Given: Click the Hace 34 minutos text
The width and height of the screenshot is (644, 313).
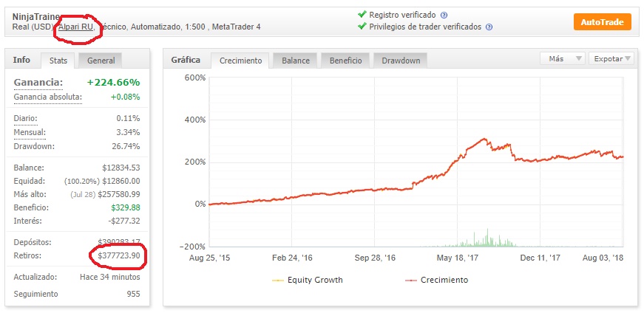Looking at the screenshot, I should coord(109,278).
